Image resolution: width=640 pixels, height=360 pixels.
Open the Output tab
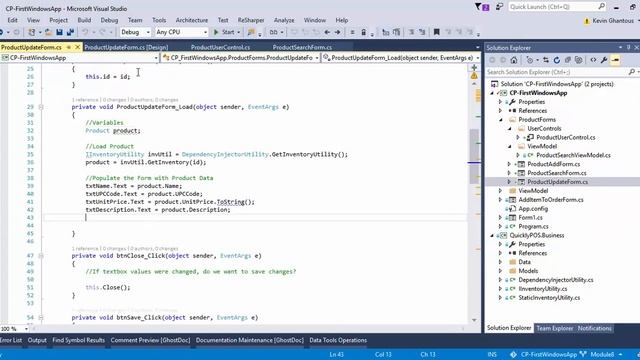click(37, 340)
